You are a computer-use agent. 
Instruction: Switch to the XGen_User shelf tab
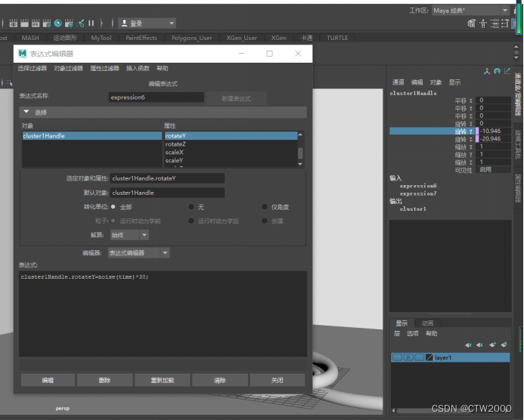click(x=242, y=38)
